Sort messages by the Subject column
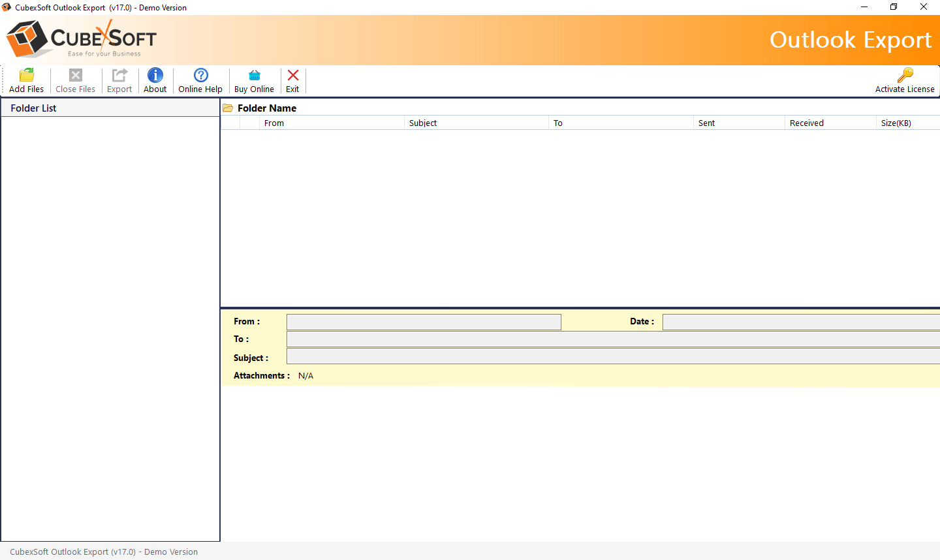940x560 pixels. pyautogui.click(x=423, y=123)
